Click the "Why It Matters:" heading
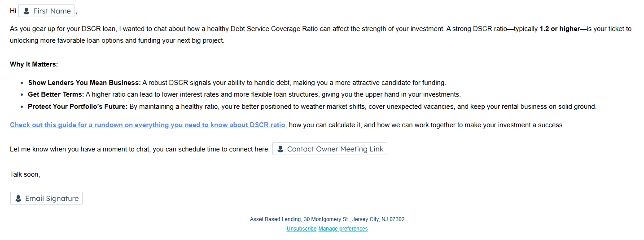This screenshot has height=240, width=644. [x=34, y=64]
